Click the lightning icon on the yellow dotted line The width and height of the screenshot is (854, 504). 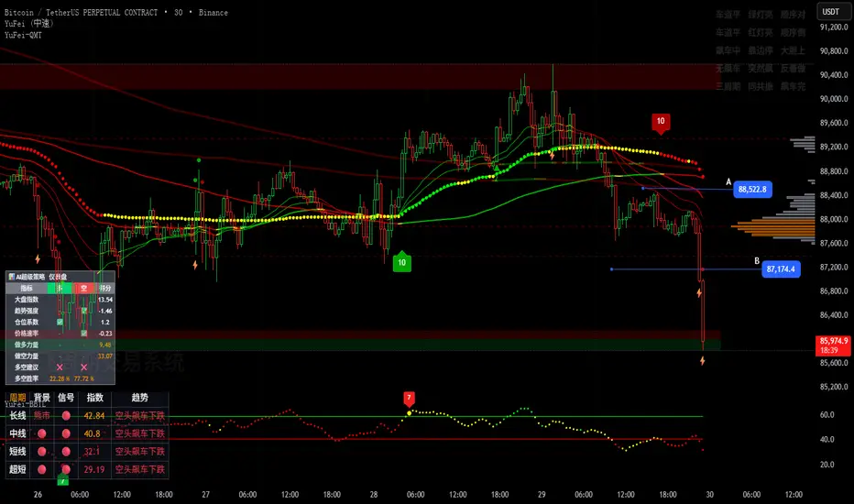click(552, 156)
